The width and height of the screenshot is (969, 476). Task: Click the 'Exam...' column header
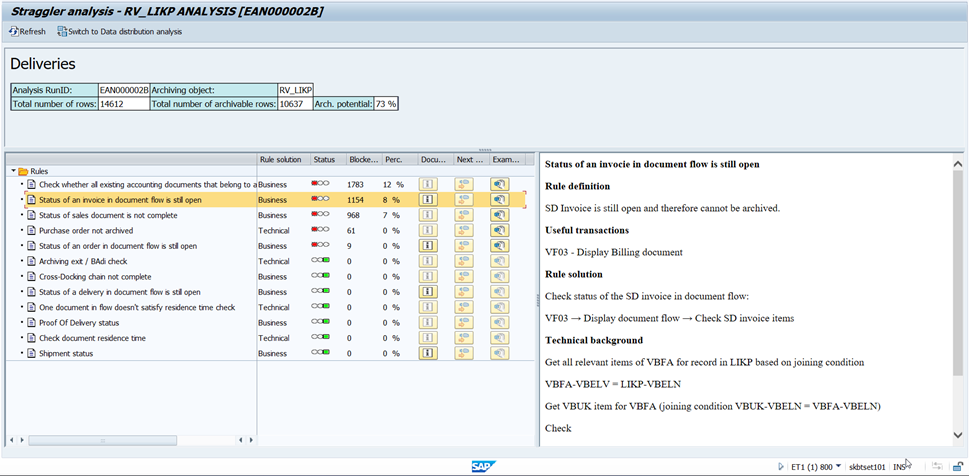[507, 159]
